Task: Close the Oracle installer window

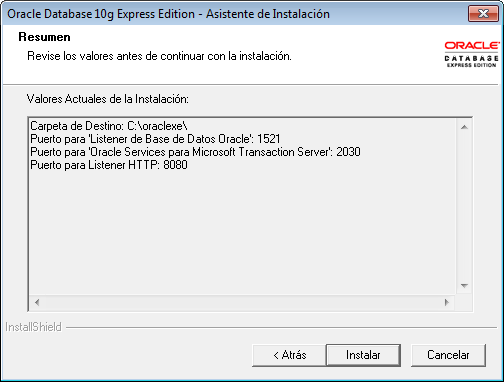Action: [x=483, y=13]
